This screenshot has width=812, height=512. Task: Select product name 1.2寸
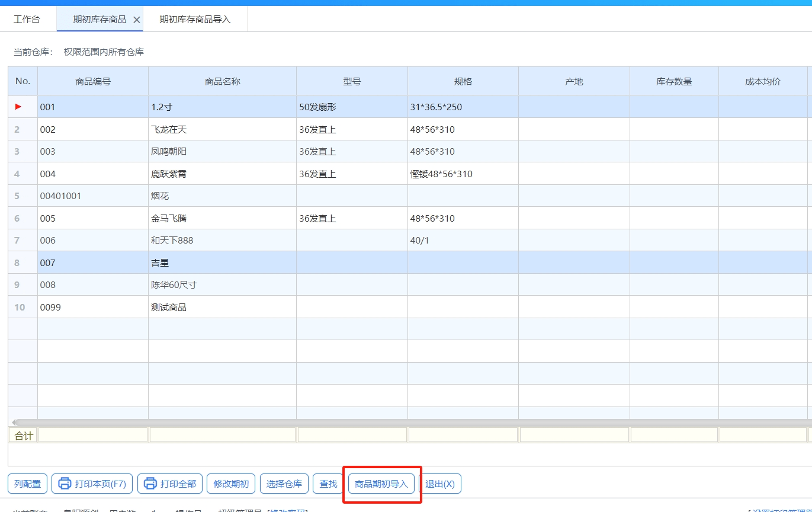(x=223, y=107)
